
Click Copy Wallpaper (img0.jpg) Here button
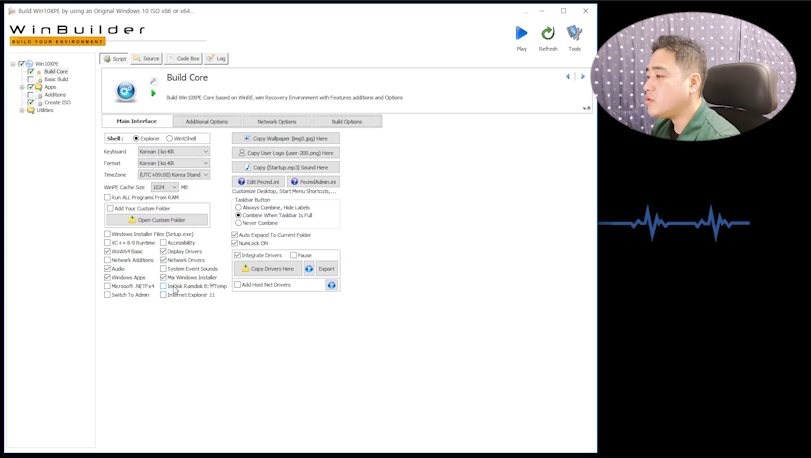coord(286,139)
